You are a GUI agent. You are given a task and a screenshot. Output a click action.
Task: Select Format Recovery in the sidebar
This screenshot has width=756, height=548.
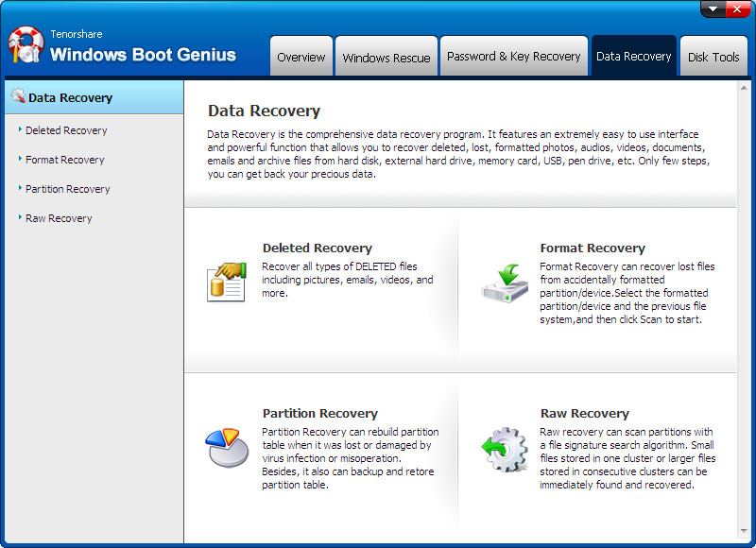pyautogui.click(x=64, y=160)
